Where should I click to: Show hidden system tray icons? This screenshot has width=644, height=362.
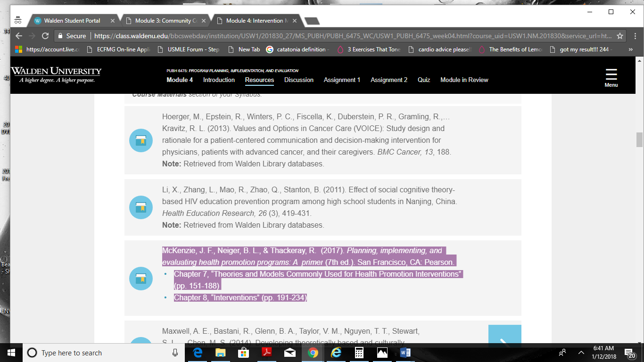pos(581,353)
